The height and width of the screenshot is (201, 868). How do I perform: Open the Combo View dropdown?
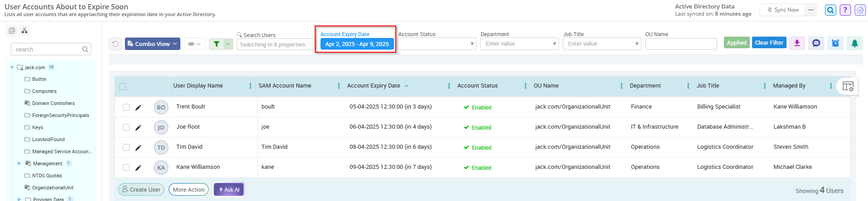point(152,44)
